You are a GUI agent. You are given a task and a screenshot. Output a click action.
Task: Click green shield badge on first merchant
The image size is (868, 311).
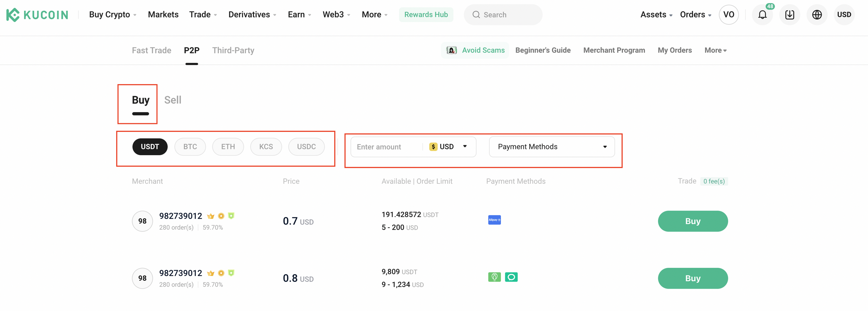click(x=231, y=216)
